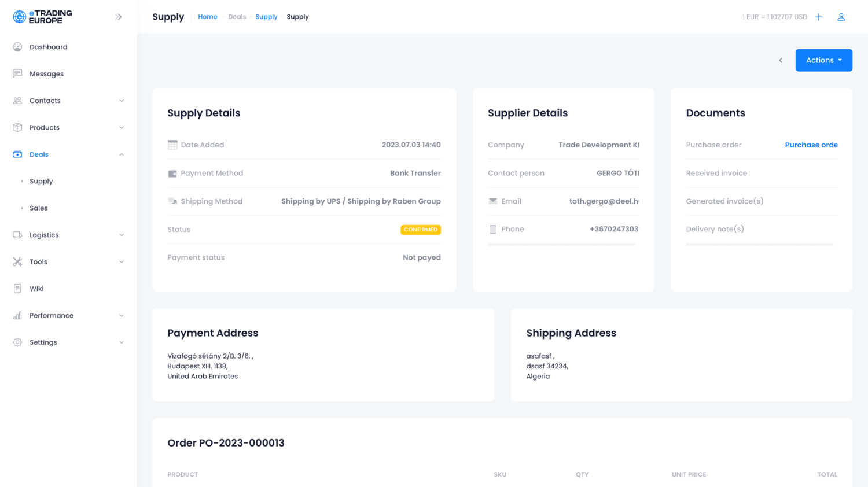Open the Actions dropdown button
The image size is (868, 487).
tap(823, 60)
